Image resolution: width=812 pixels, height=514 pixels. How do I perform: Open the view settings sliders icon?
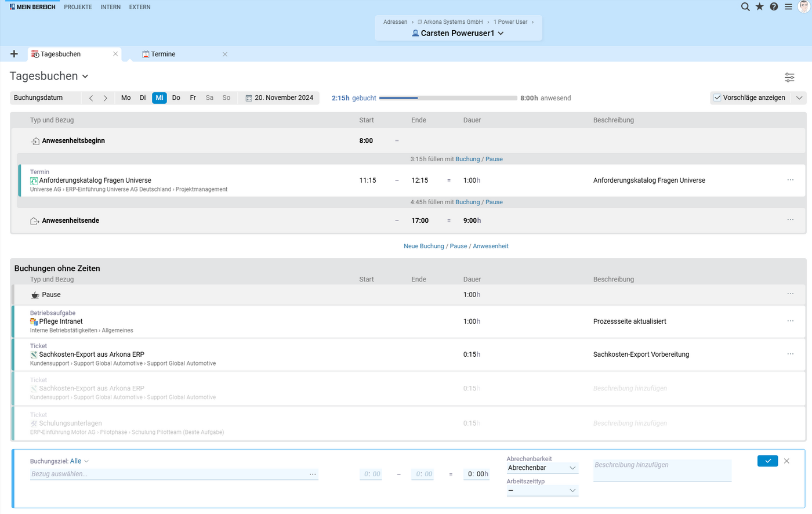pos(789,77)
